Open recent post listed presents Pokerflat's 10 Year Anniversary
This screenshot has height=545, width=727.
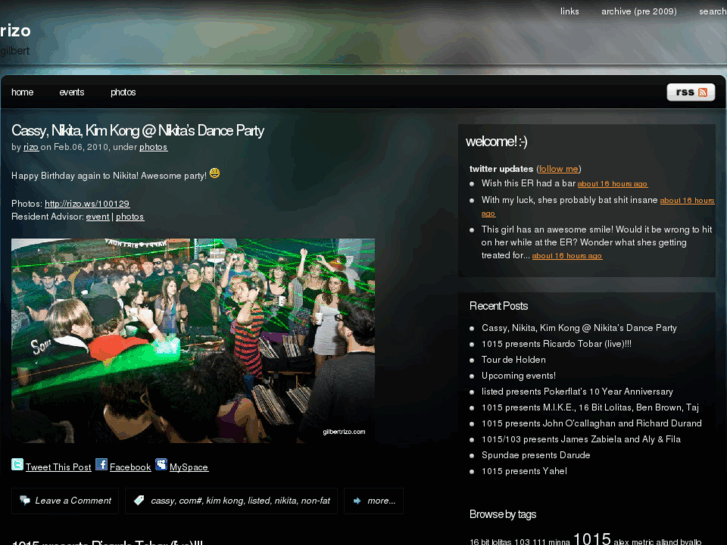tap(577, 391)
